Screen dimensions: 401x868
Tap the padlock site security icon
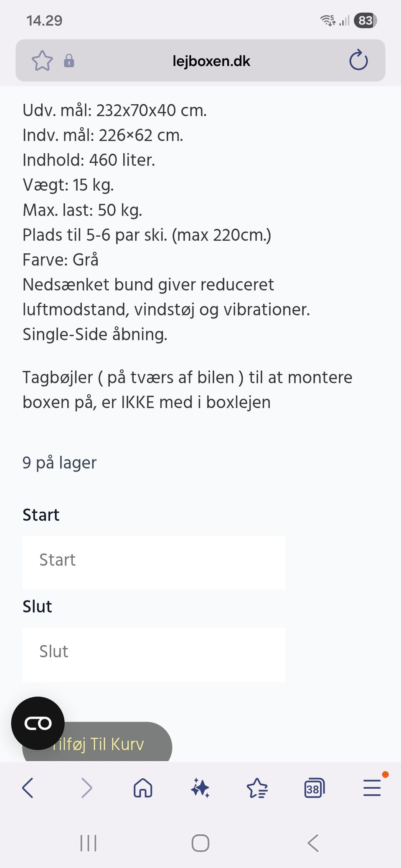[x=69, y=61]
